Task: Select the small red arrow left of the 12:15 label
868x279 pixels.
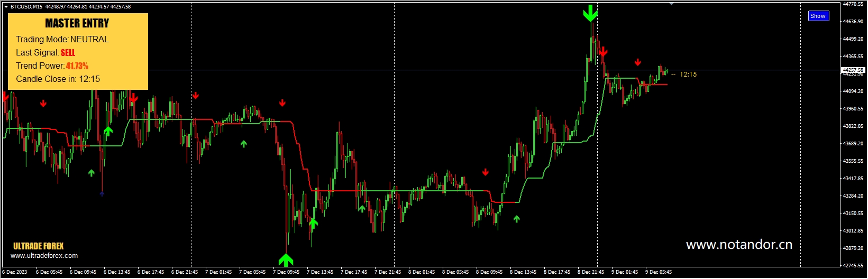Action: click(x=638, y=62)
